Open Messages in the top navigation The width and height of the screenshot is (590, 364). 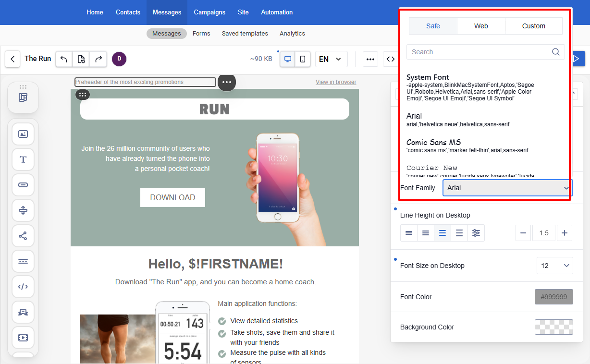[167, 12]
